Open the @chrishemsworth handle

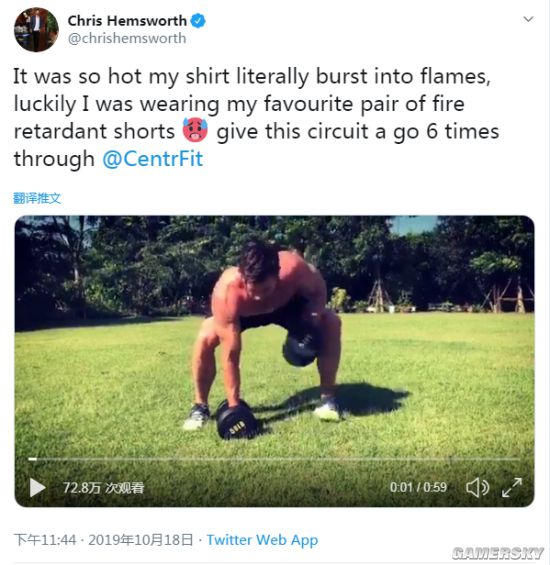pyautogui.click(x=127, y=38)
